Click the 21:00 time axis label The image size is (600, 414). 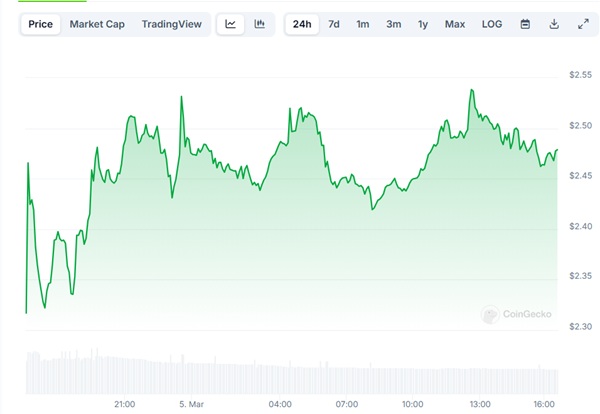pos(124,404)
